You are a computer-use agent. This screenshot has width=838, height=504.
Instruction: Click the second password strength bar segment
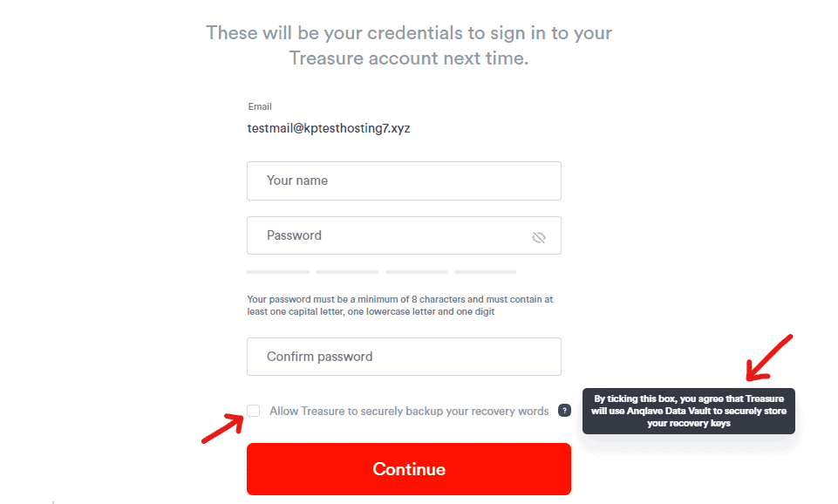coord(347,272)
